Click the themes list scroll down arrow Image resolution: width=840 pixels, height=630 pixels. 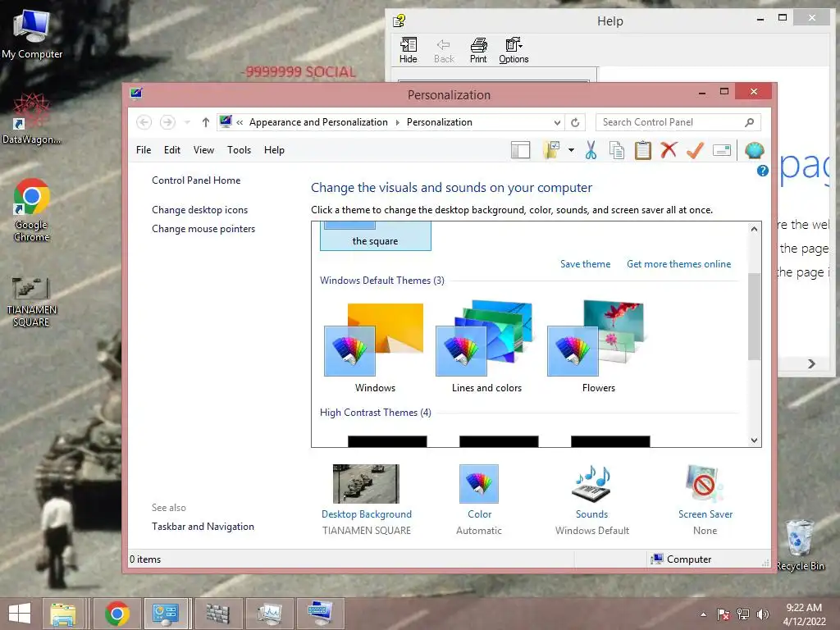tap(755, 441)
